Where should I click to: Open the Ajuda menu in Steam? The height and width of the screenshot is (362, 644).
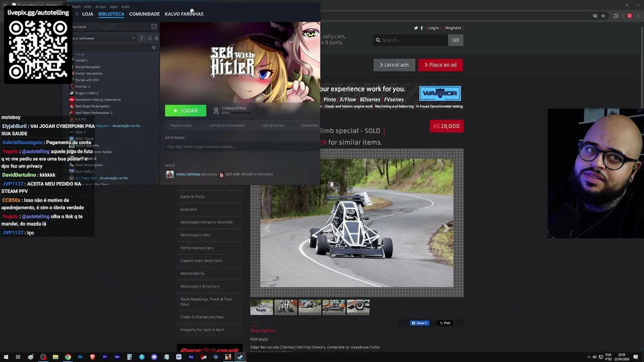pos(125,7)
